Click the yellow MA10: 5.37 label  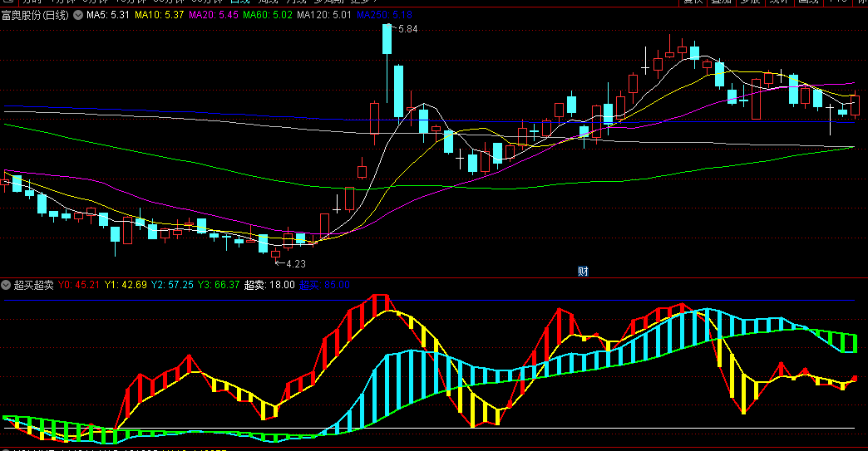tap(159, 15)
